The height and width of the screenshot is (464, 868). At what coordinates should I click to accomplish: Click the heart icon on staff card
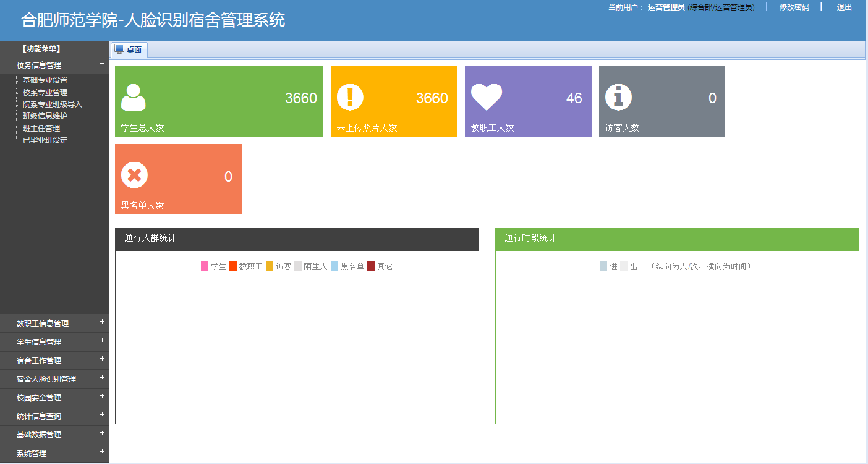(x=487, y=97)
